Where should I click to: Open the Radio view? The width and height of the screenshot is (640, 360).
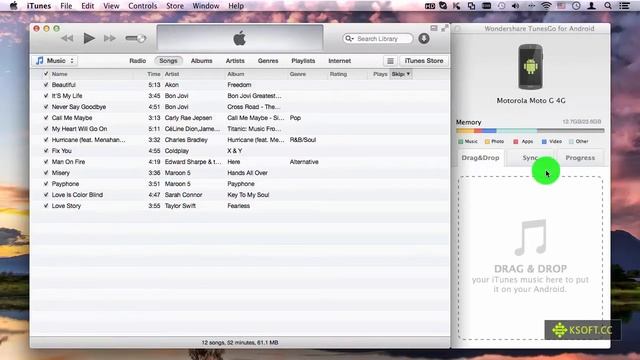138,61
